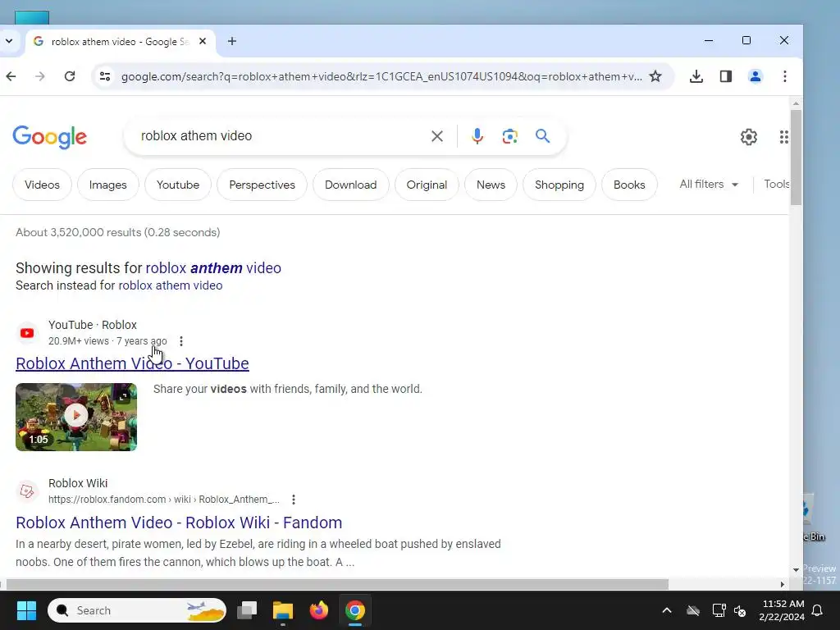Open the tab search dropdown arrow
The width and height of the screenshot is (840, 630).
[9, 41]
